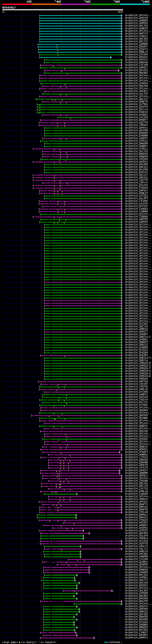Click hit label UniRef100_Q9SU70
Image resolution: width=152 pixels, height=644 pixels.
click(136, 606)
